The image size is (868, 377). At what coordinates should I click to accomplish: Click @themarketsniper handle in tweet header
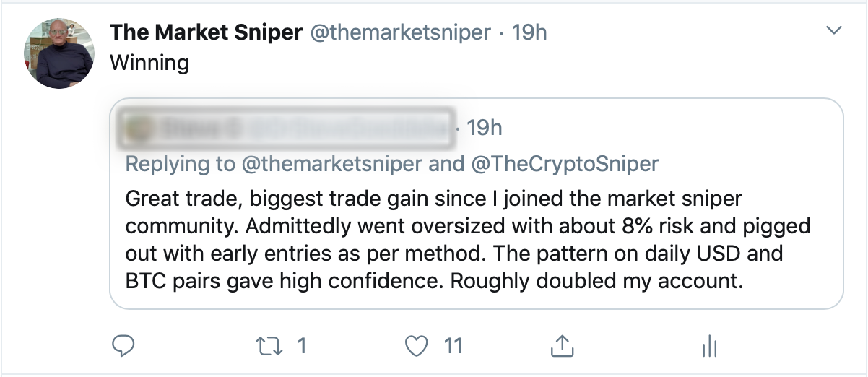(x=401, y=32)
